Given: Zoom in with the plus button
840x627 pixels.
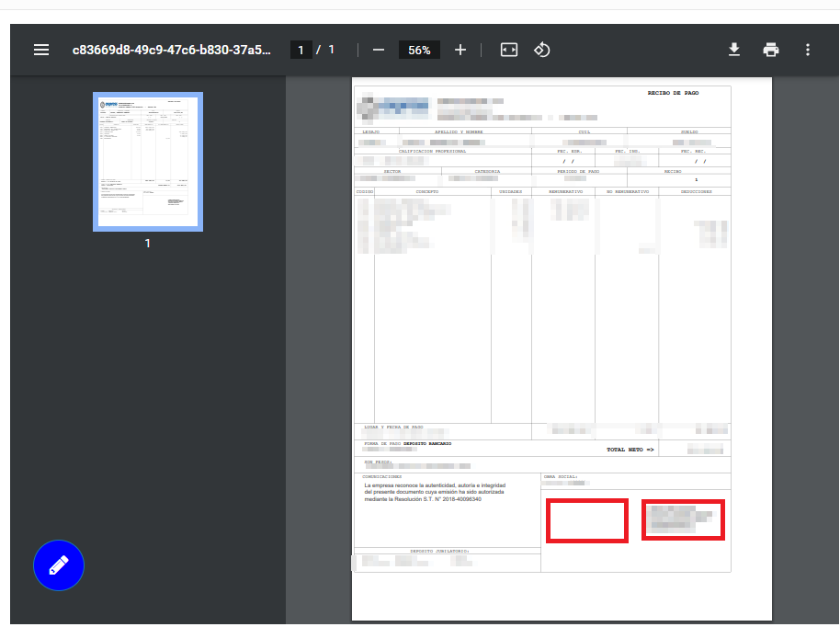Looking at the screenshot, I should [x=460, y=50].
